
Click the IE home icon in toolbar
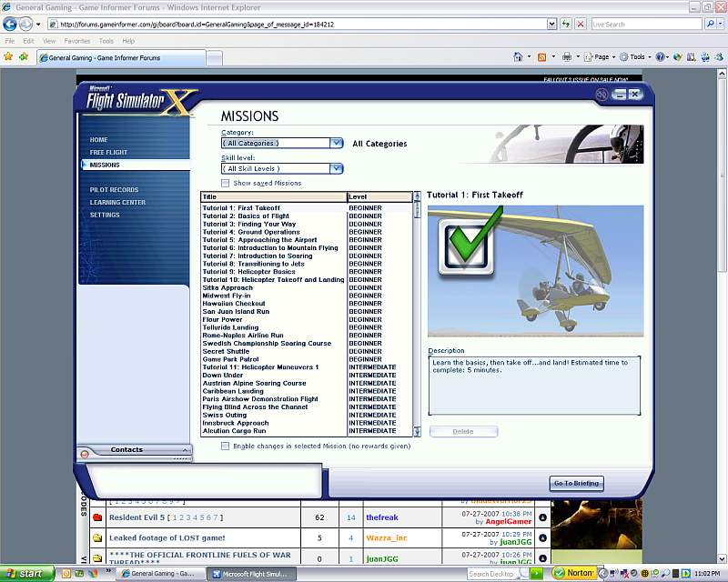point(518,56)
